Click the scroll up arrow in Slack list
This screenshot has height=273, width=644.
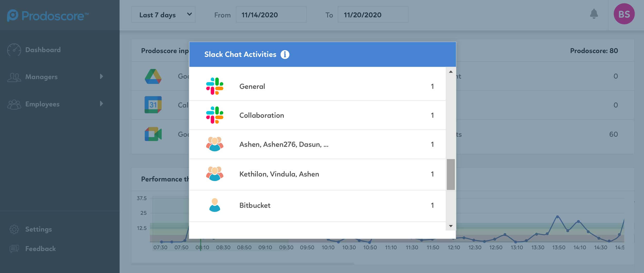(x=451, y=72)
